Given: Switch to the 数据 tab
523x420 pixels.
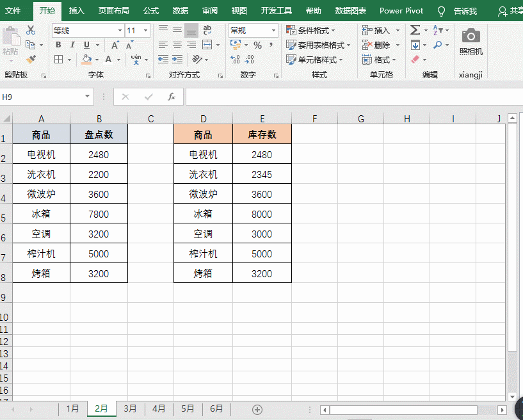Looking at the screenshot, I should [x=181, y=11].
